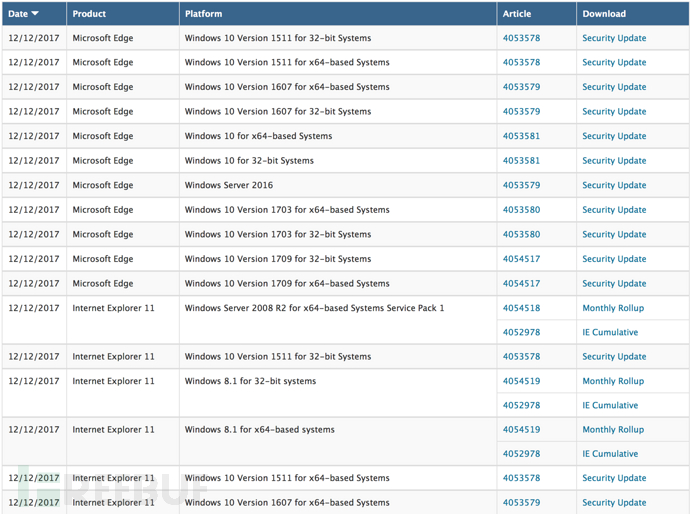Open article 4052978 for Windows 8.1 x64-based
The image size is (690, 514).
(x=521, y=454)
